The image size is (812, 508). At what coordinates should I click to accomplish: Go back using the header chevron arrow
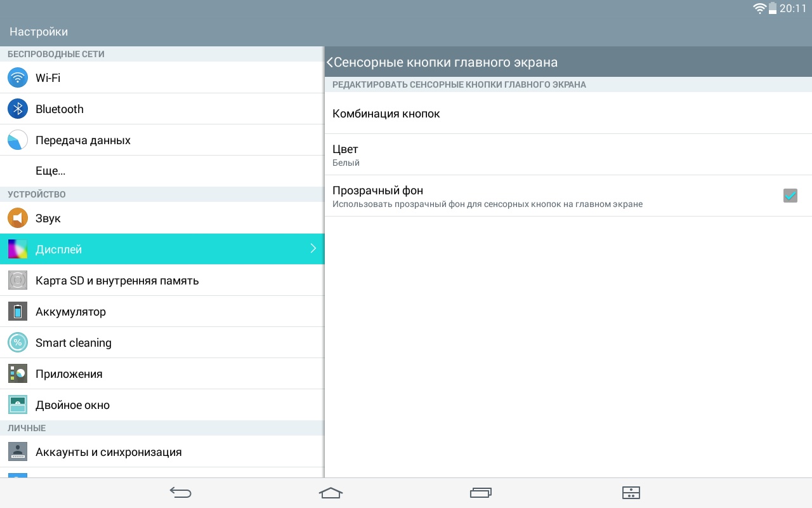(x=330, y=62)
